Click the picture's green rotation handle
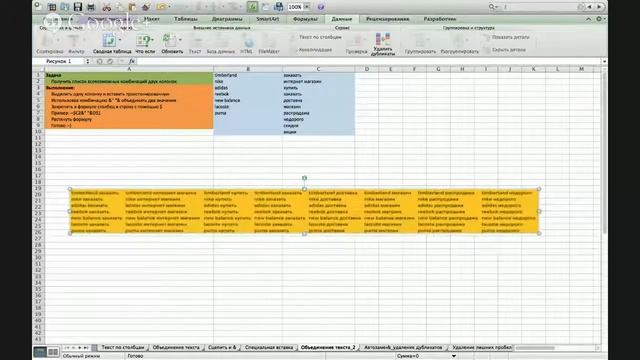Viewport: 640px width, 360px height. (x=304, y=178)
